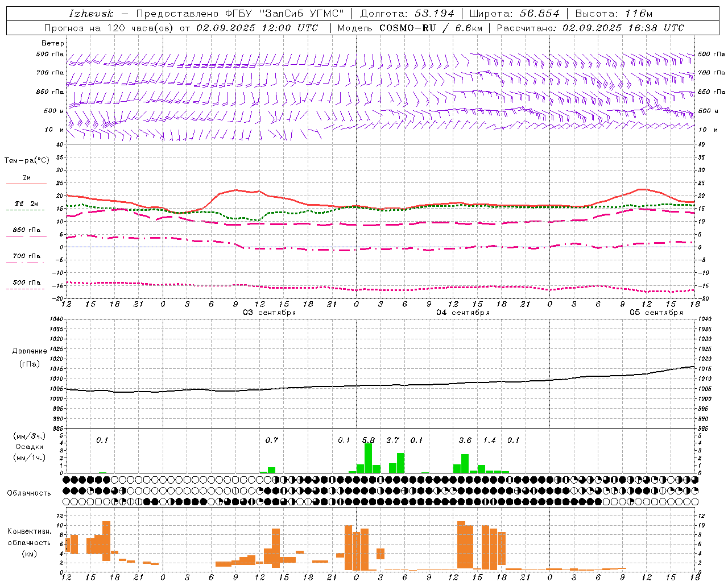Click the Конвективн. label
The image size is (728, 582).
point(29,531)
